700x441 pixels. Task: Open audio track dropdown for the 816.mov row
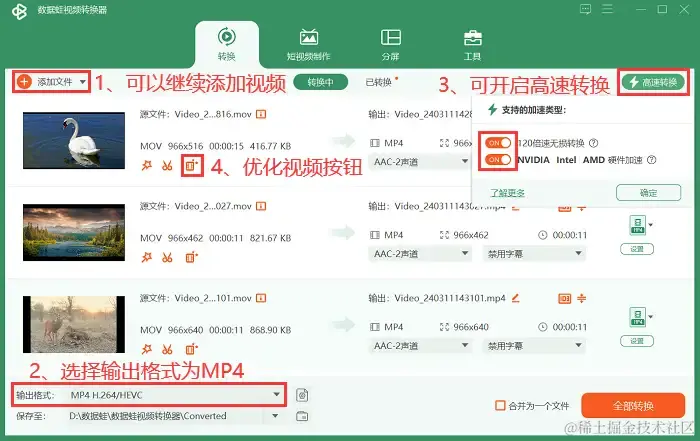pyautogui.click(x=420, y=162)
